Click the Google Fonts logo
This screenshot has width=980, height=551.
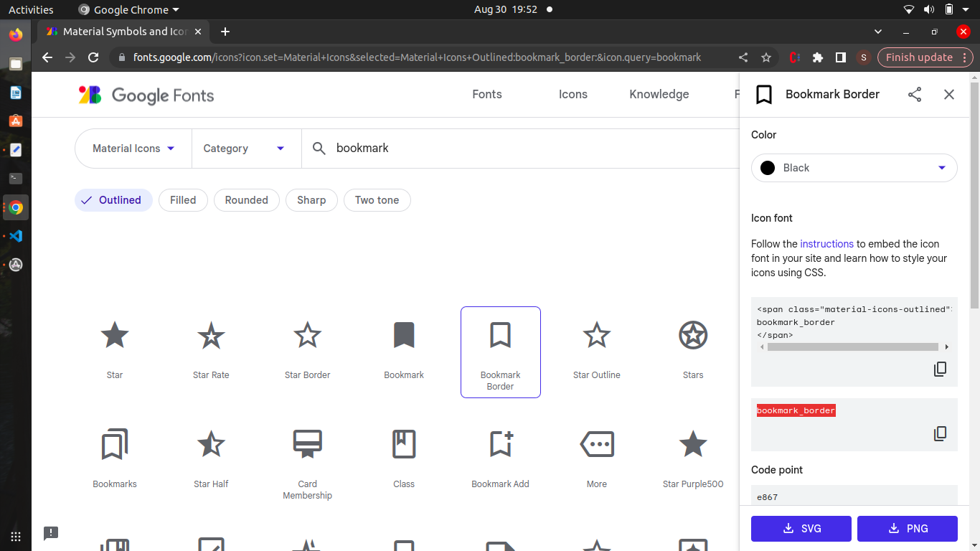[x=146, y=95]
